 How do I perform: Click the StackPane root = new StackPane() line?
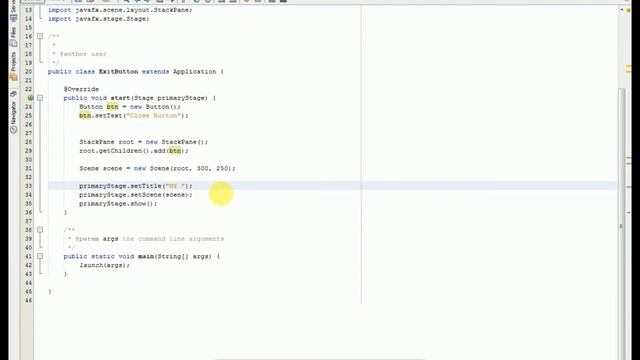(144, 142)
